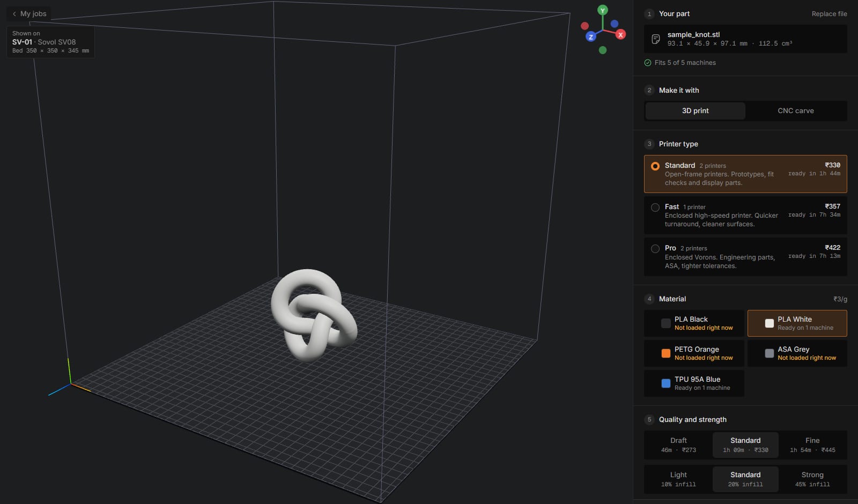Viewport: 858px width, 504px height.
Task: Click the back chevron beside My jobs
Action: coord(14,14)
